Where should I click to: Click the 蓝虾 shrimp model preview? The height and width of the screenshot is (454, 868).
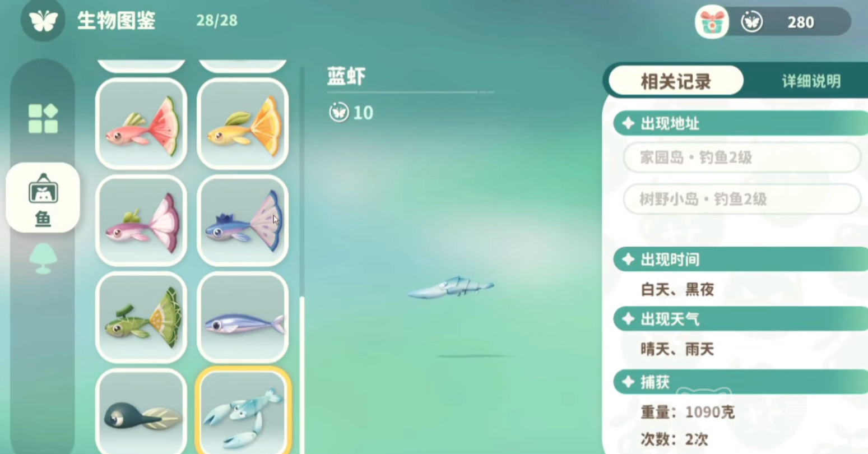(x=452, y=287)
